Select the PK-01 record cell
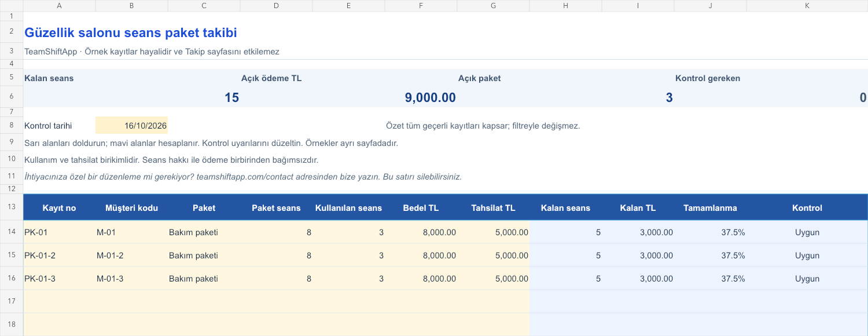Image resolution: width=868 pixels, height=336 pixels. [60, 232]
